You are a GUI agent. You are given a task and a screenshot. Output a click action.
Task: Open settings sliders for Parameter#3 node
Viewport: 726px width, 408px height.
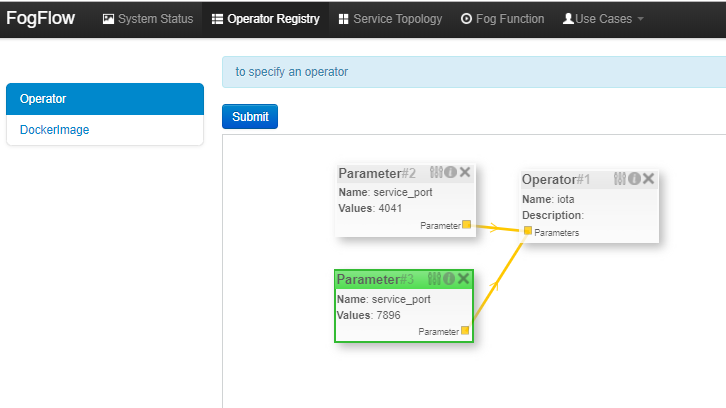434,279
